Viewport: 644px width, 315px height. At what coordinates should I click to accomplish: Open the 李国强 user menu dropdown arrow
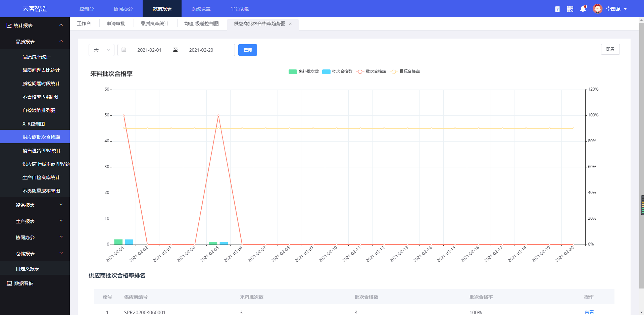[625, 9]
